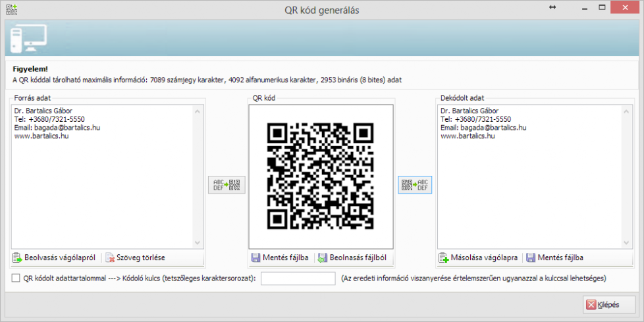Click 'www.bartalics.hu' in Forrás adat
The image size is (644, 322).
pyautogui.click(x=41, y=136)
